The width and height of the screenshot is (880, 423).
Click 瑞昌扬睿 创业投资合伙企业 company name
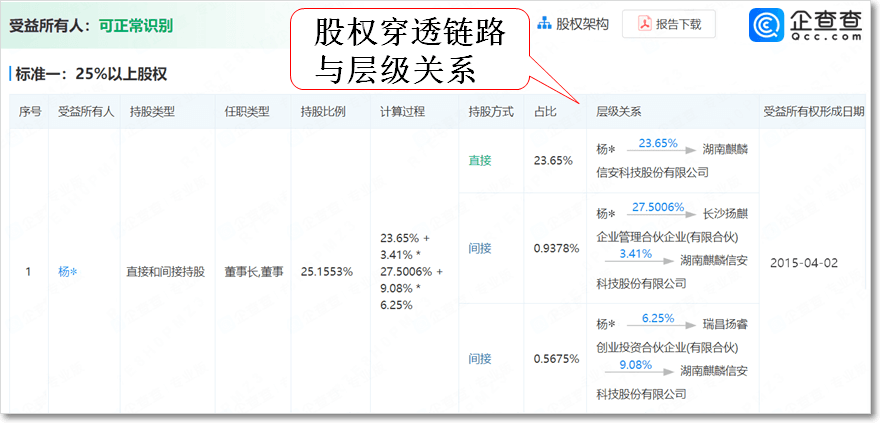pyautogui.click(x=672, y=336)
